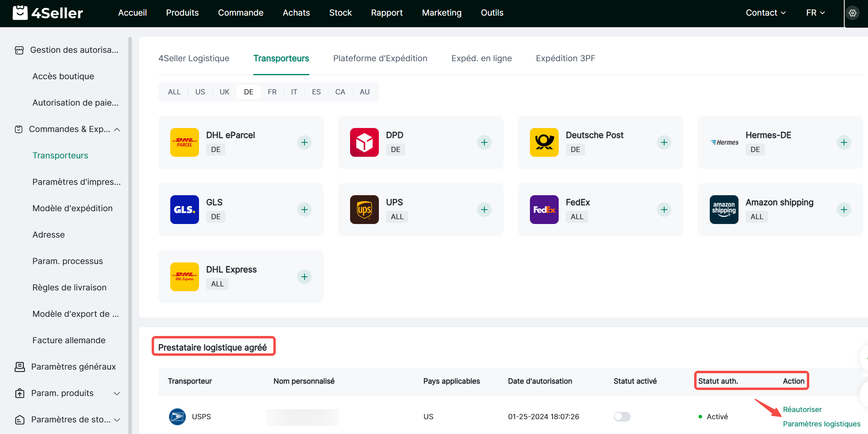Image resolution: width=868 pixels, height=434 pixels.
Task: Click the plus icon for DHL Express
Action: [304, 277]
